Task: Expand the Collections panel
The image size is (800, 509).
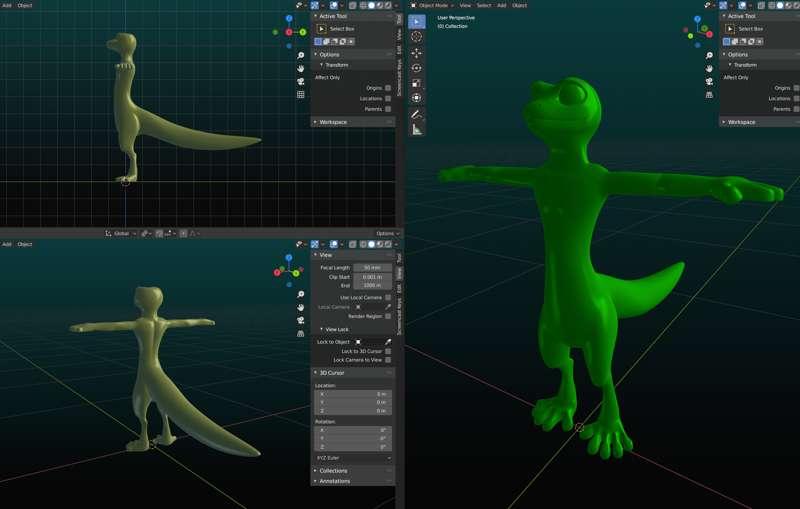Action: point(352,471)
